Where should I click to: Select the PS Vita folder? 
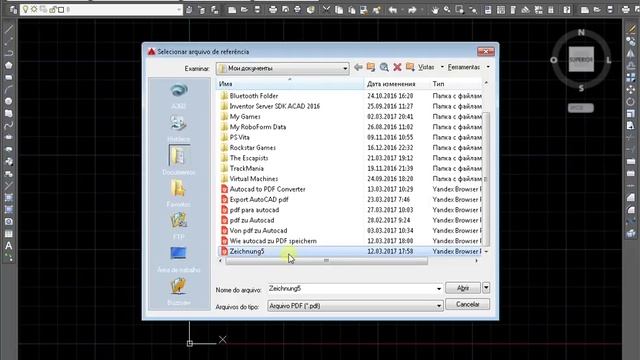pos(240,137)
